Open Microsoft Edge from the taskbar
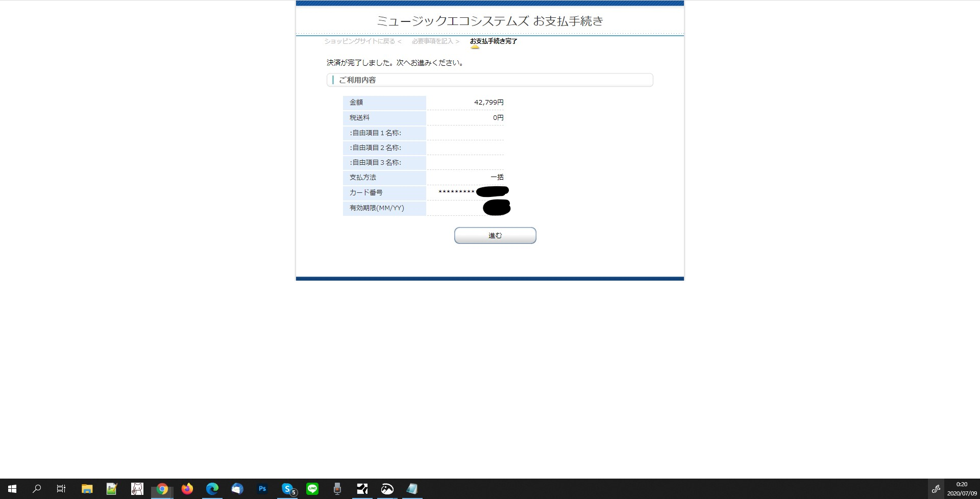This screenshot has width=980, height=499. pyautogui.click(x=212, y=489)
